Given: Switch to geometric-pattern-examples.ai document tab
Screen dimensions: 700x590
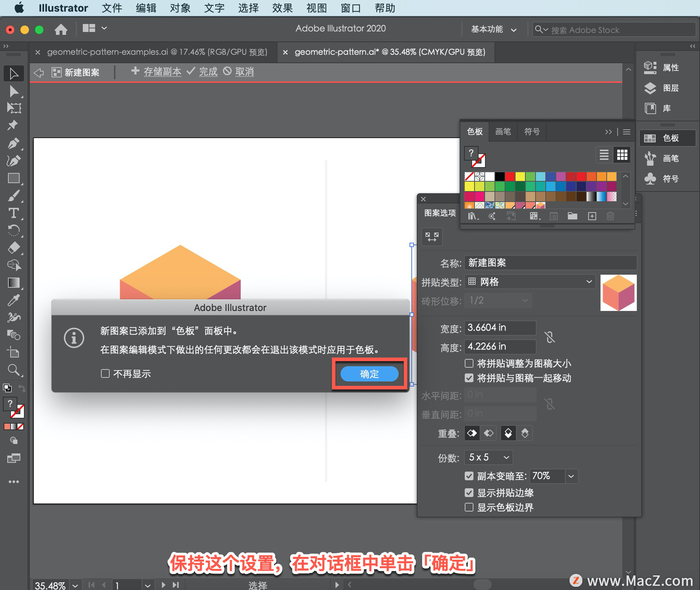Looking at the screenshot, I should point(157,52).
